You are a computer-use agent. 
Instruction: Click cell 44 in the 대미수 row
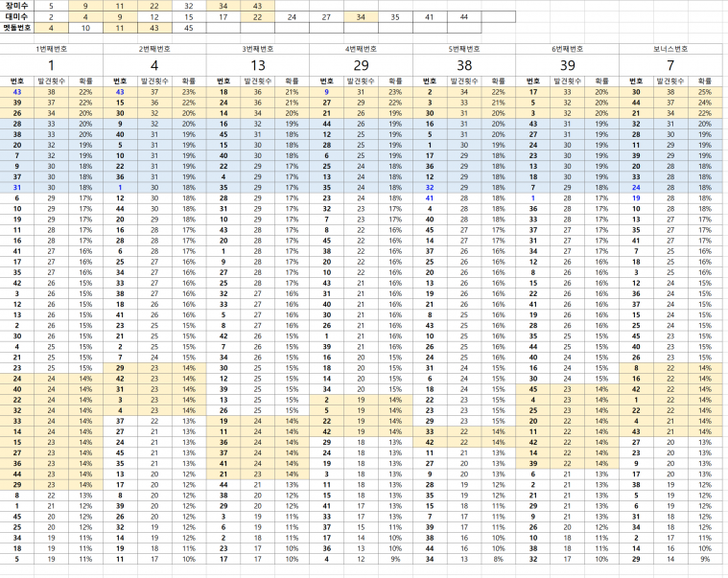464,16
